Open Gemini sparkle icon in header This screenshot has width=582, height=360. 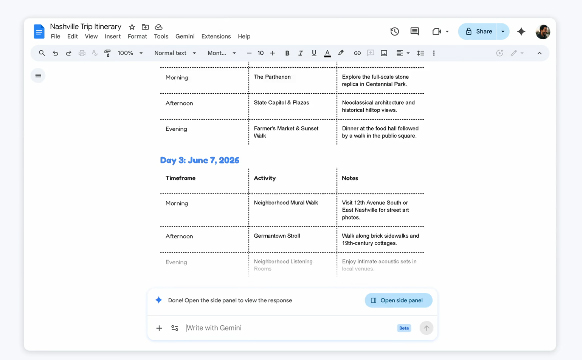pyautogui.click(x=521, y=32)
